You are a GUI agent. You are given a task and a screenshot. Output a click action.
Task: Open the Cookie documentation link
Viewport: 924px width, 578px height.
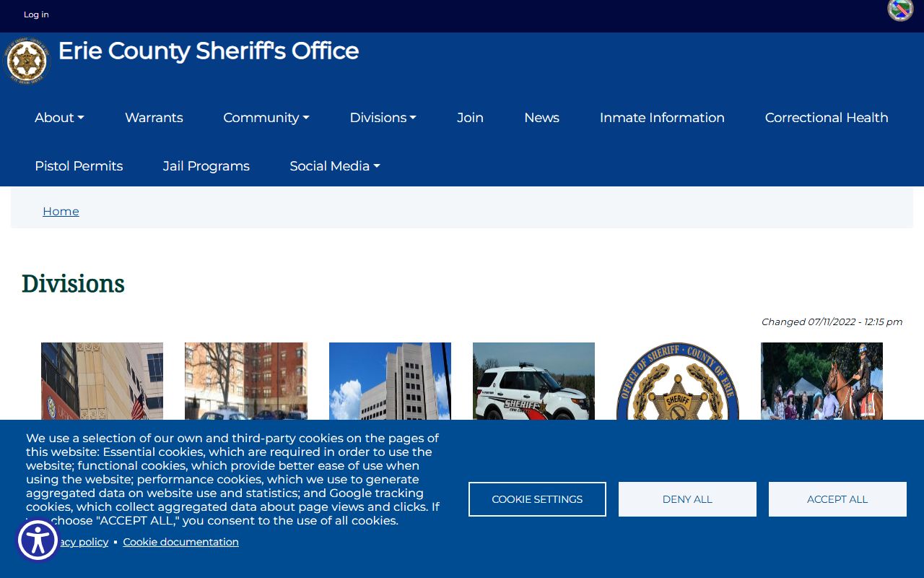click(x=180, y=542)
